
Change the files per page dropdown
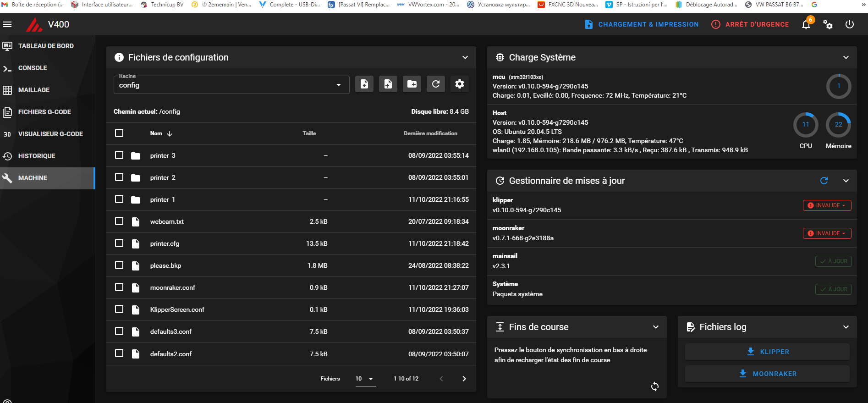tap(366, 379)
